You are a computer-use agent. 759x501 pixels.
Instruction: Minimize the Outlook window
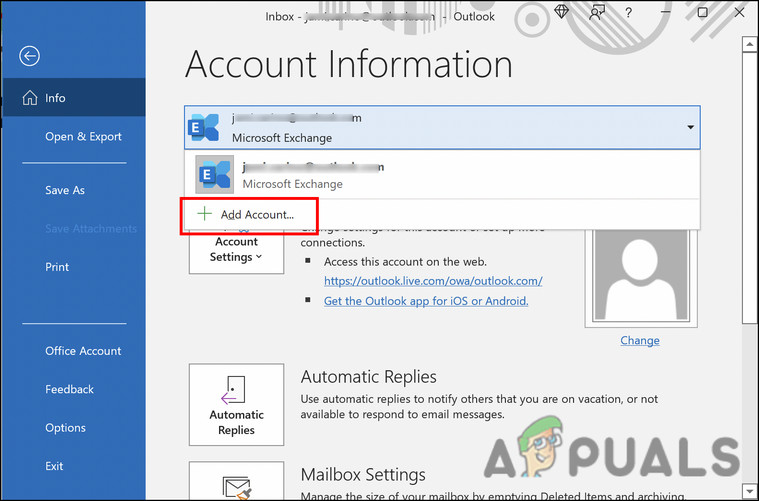[x=666, y=13]
